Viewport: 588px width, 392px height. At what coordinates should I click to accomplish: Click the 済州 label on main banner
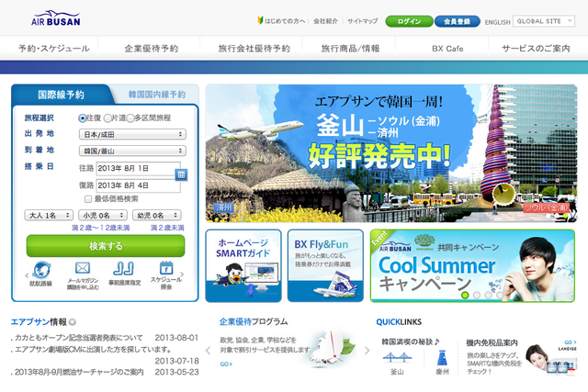[x=223, y=207]
